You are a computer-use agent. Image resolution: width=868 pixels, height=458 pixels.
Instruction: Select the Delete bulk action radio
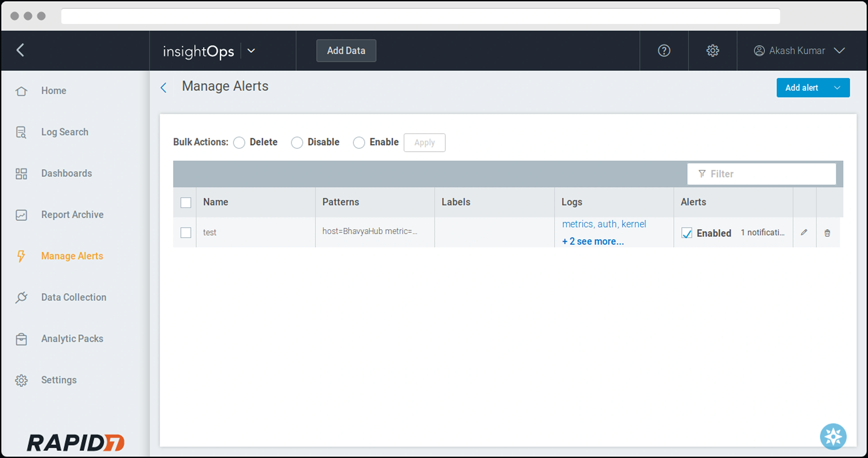point(239,143)
